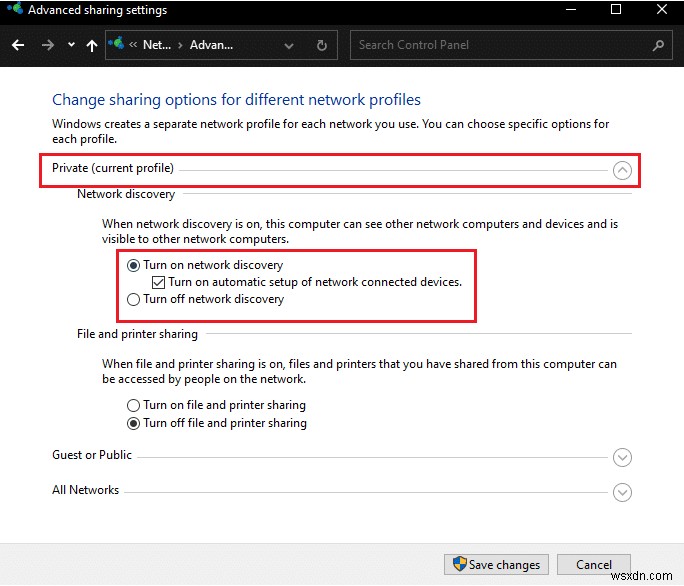Expand the Guest or Public profile
The width and height of the screenshot is (684, 586).
622,457
